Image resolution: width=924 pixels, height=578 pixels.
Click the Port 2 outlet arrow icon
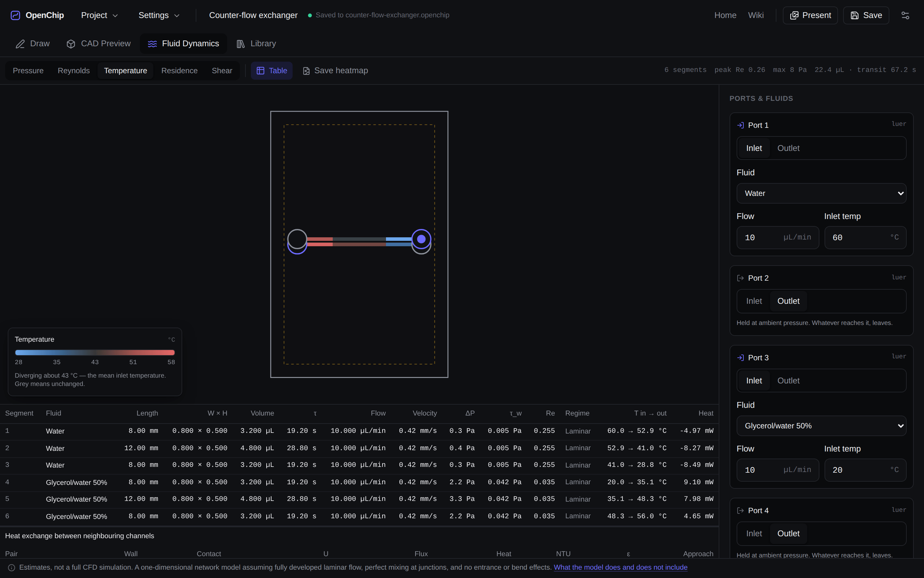[x=740, y=278]
